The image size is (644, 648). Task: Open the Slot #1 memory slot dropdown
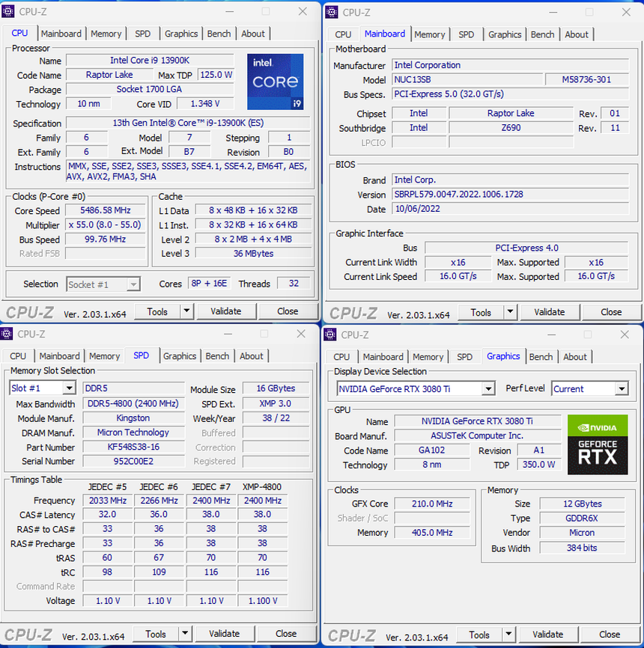click(x=69, y=388)
